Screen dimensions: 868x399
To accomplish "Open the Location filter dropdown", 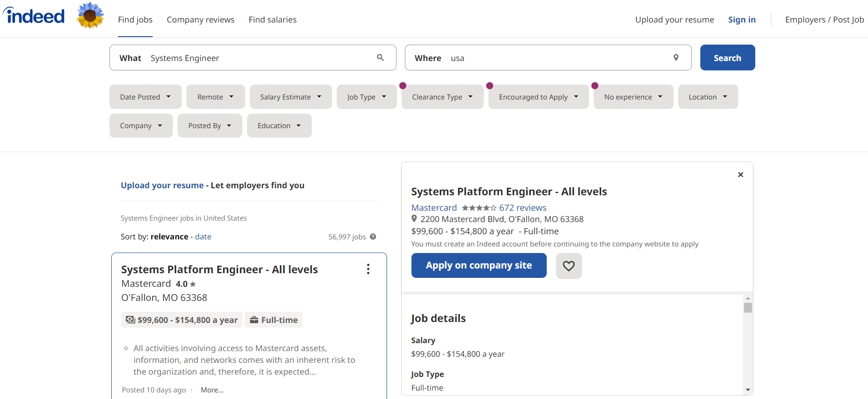I will [x=708, y=97].
